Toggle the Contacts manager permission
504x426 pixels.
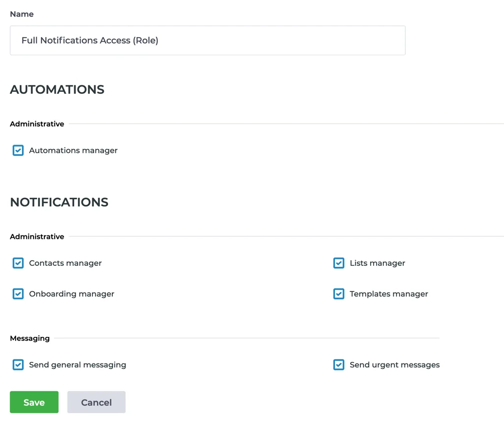[x=18, y=263]
